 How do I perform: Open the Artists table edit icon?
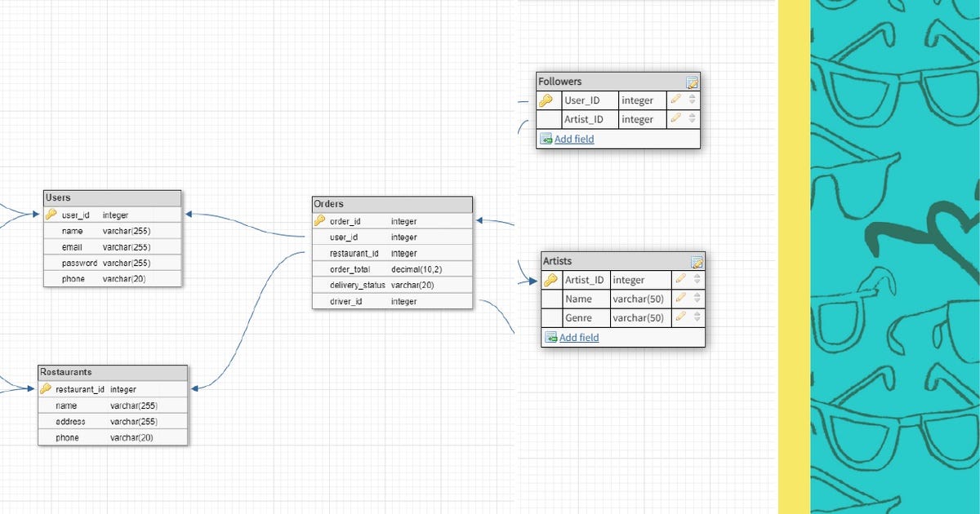click(697, 262)
